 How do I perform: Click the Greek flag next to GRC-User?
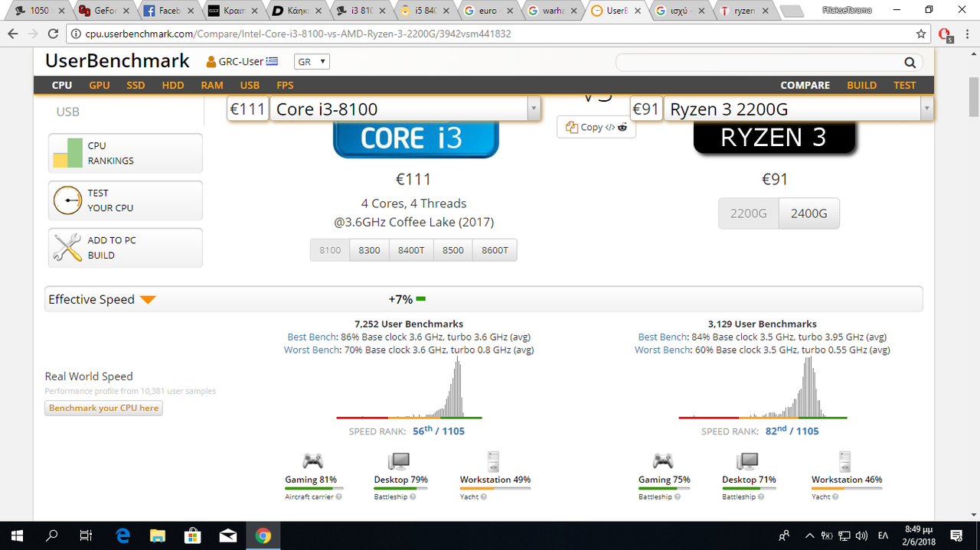(273, 62)
